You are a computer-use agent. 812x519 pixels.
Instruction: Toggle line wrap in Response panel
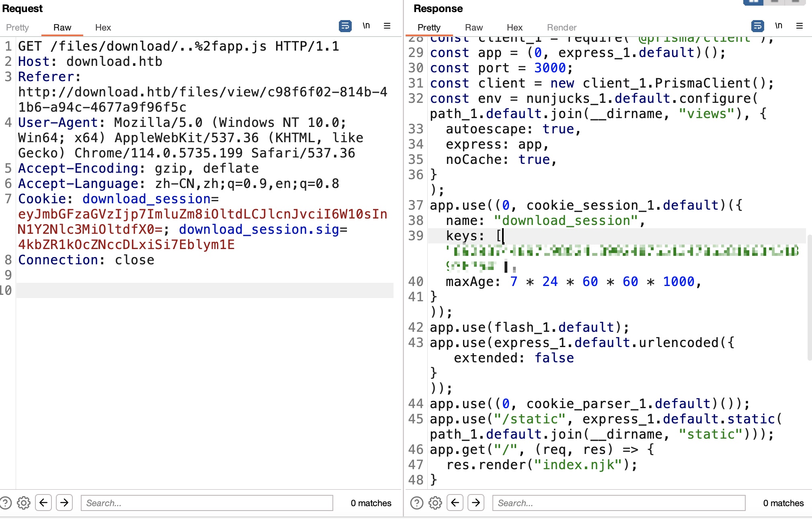pos(757,26)
